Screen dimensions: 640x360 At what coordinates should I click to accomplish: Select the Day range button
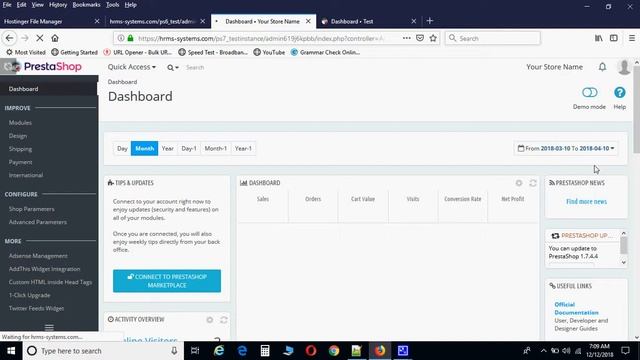(x=122, y=149)
